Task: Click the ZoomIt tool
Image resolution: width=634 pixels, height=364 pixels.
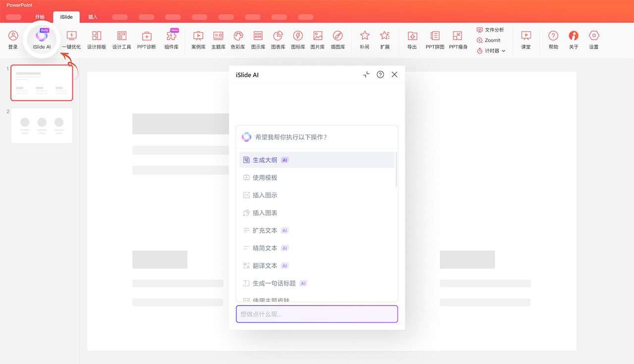Action: [489, 40]
